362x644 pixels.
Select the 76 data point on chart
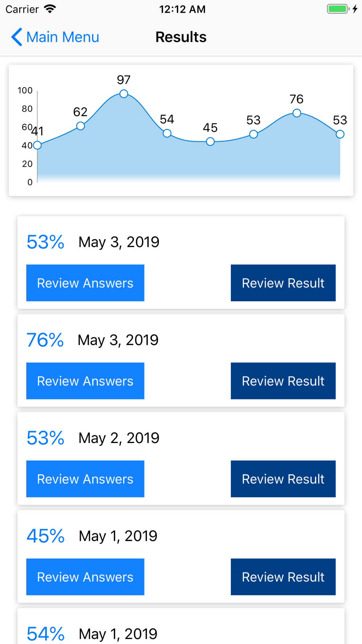297,113
